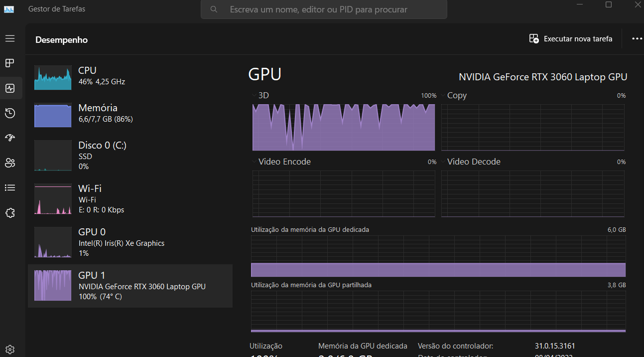The image size is (644, 357).
Task: Select the Wi-Fi performance entry
Action: (x=129, y=198)
